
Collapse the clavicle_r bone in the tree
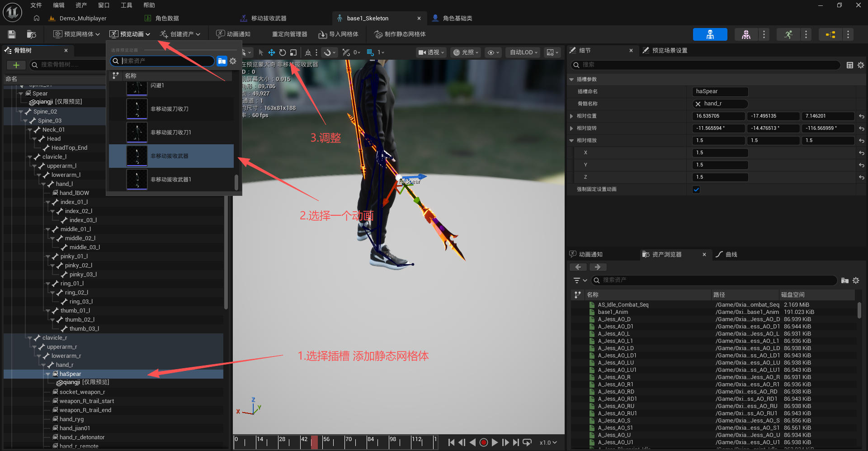coord(30,338)
